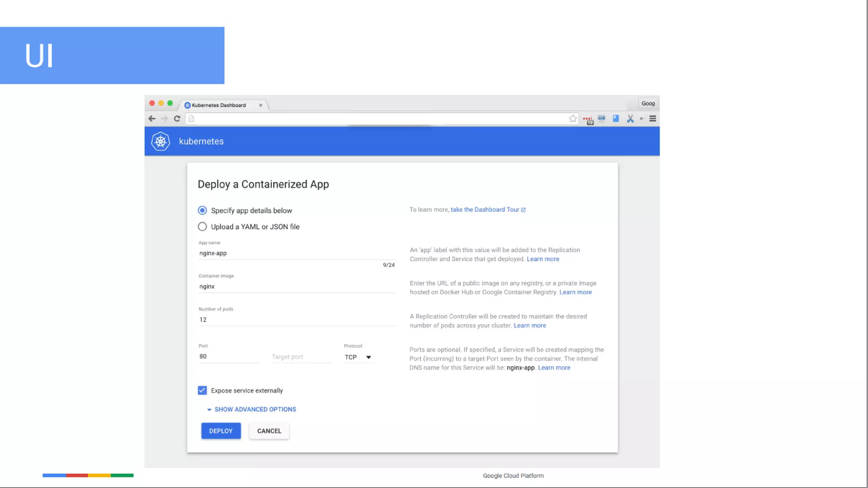Open the TCP protocol dropdown
The image size is (868, 488).
coord(358,357)
